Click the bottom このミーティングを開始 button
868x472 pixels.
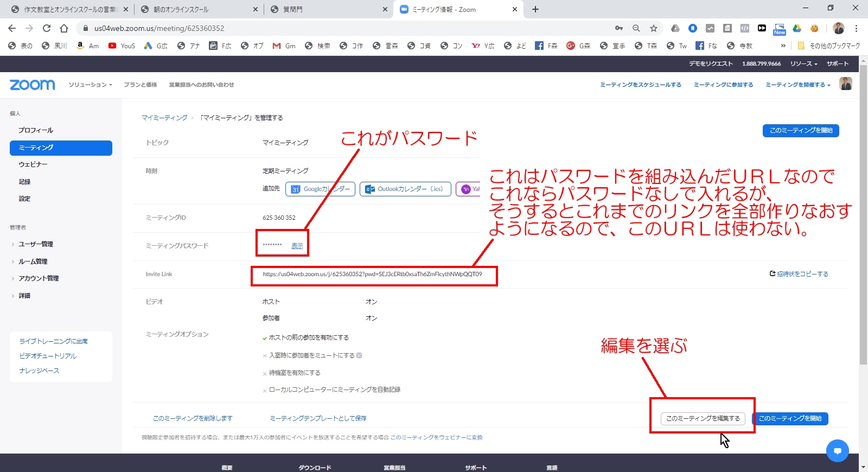pos(790,418)
